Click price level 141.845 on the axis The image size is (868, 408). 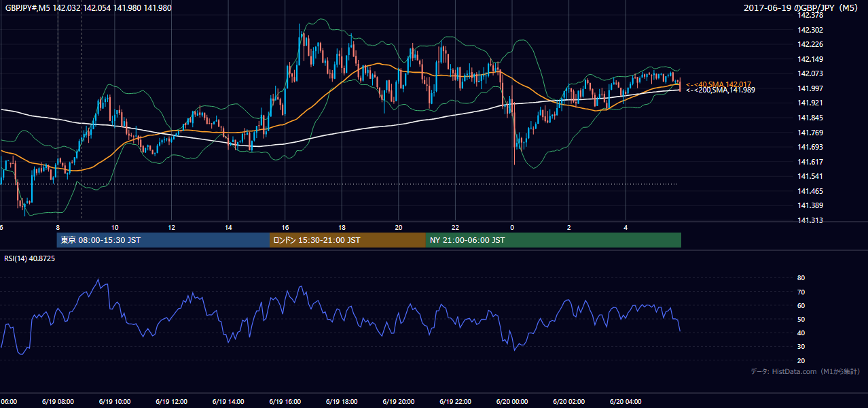810,118
